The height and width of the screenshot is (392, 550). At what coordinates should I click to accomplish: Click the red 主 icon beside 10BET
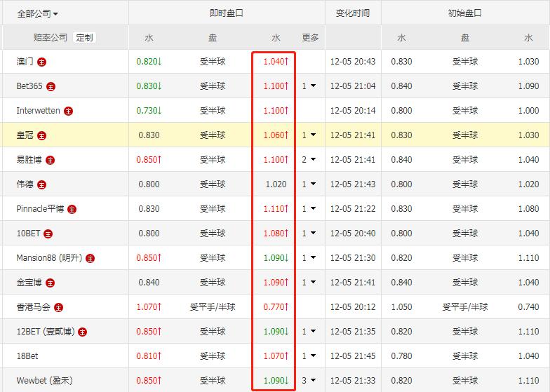pyautogui.click(x=48, y=234)
